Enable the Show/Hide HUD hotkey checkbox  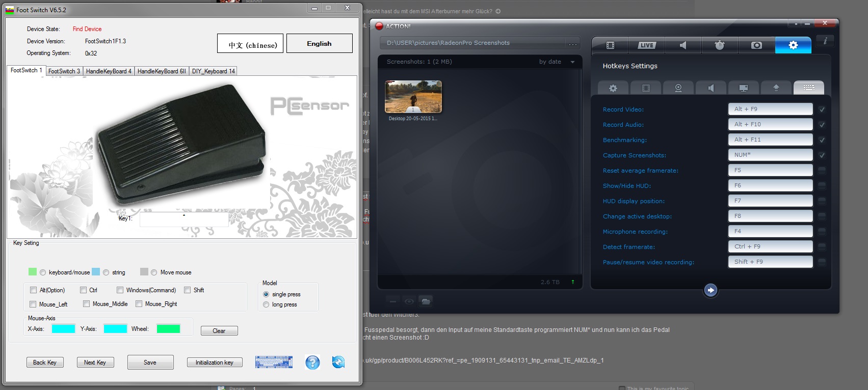(822, 186)
